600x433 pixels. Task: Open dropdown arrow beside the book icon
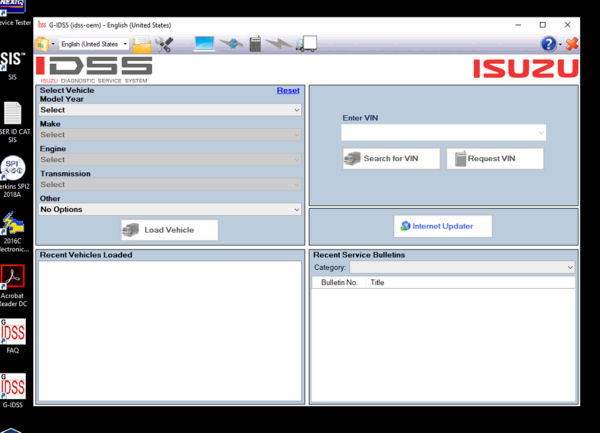pos(53,44)
